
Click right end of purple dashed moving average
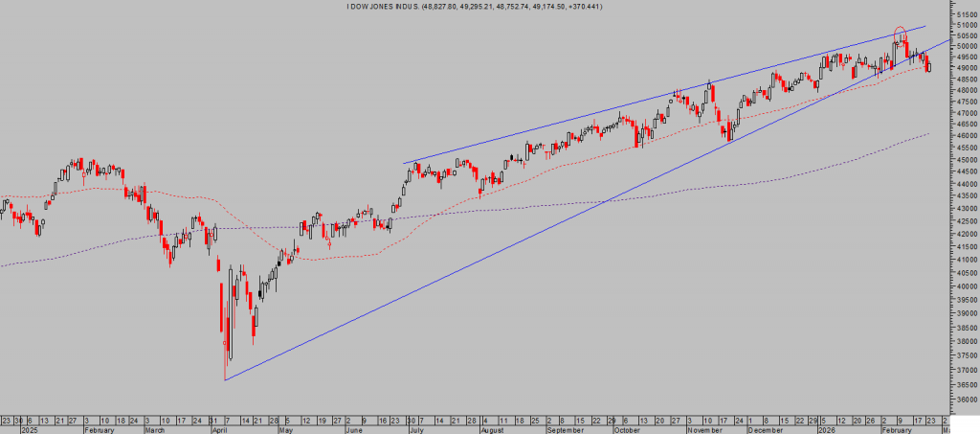coord(929,134)
